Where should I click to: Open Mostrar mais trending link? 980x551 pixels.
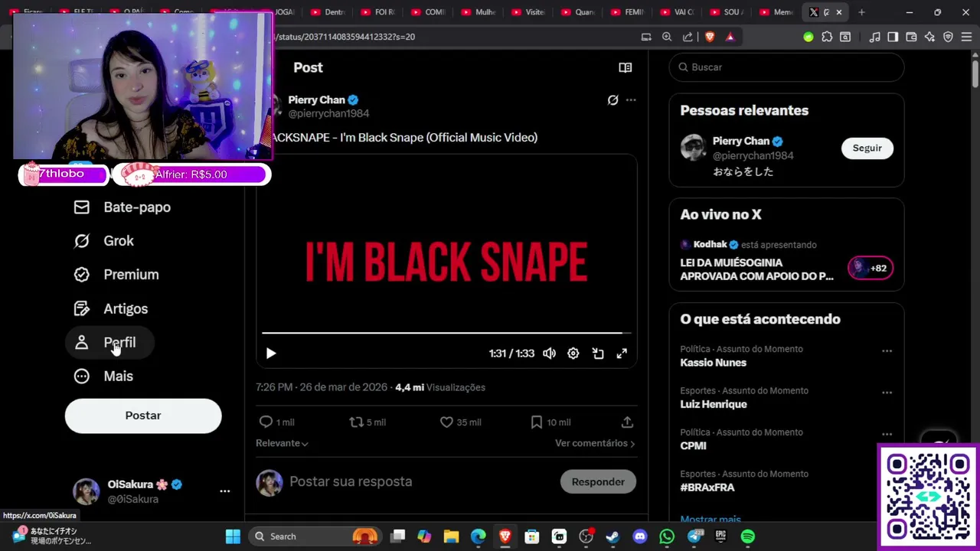(x=710, y=520)
